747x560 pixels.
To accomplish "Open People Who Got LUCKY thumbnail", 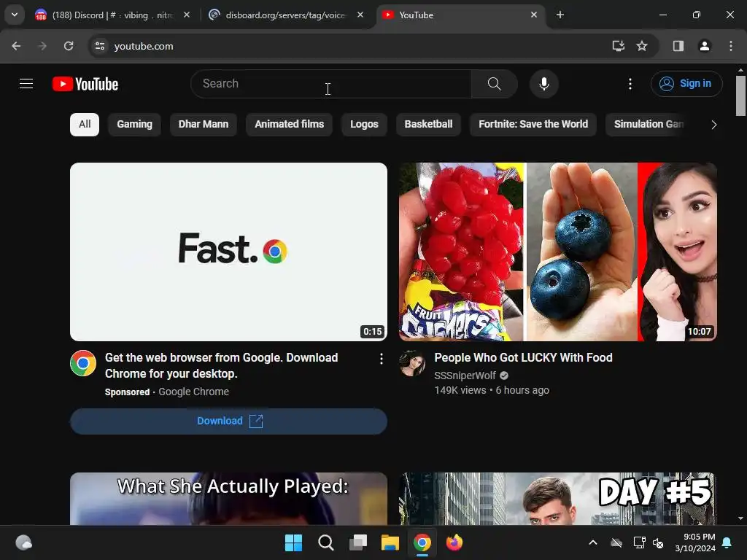I will (558, 252).
